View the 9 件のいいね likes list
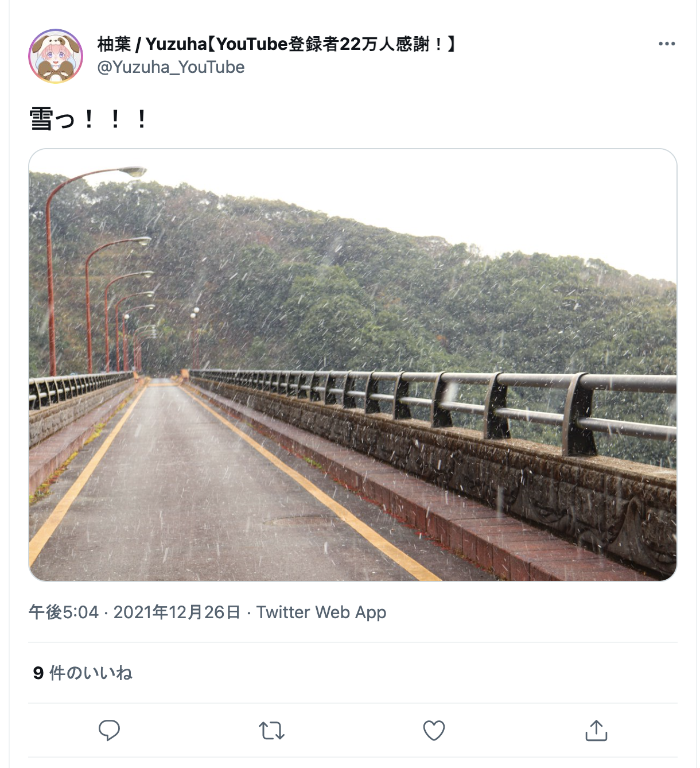The height and width of the screenshot is (768, 700). tap(83, 673)
